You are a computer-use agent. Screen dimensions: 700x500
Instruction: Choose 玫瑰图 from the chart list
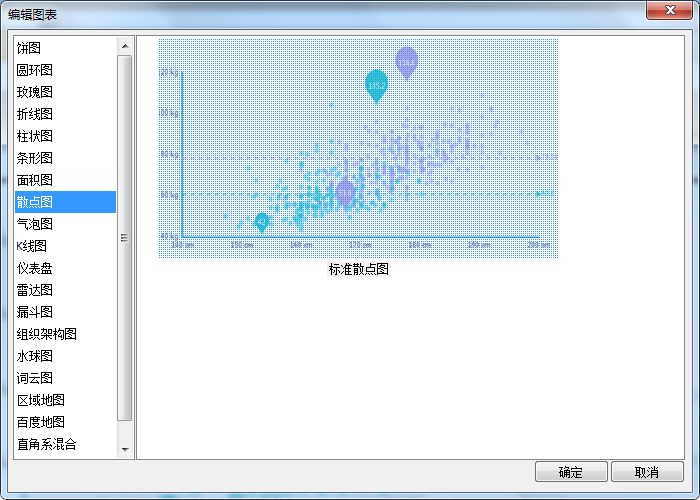[35, 92]
